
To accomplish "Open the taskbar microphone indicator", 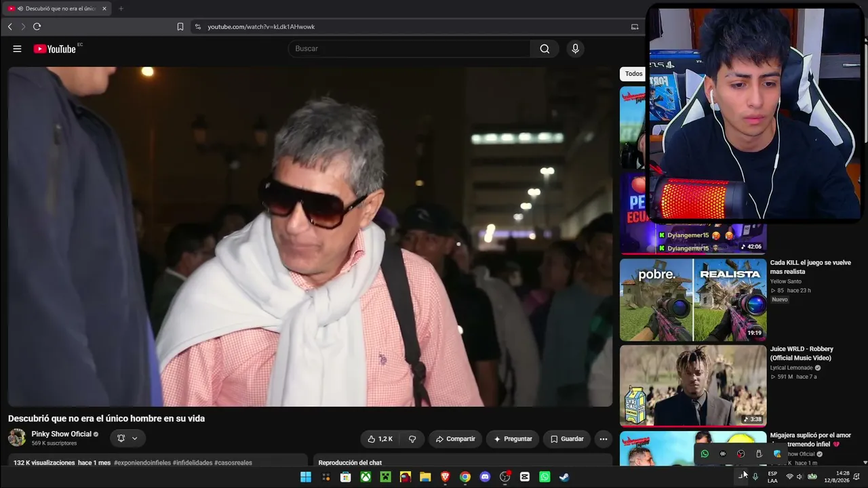I will click(755, 477).
